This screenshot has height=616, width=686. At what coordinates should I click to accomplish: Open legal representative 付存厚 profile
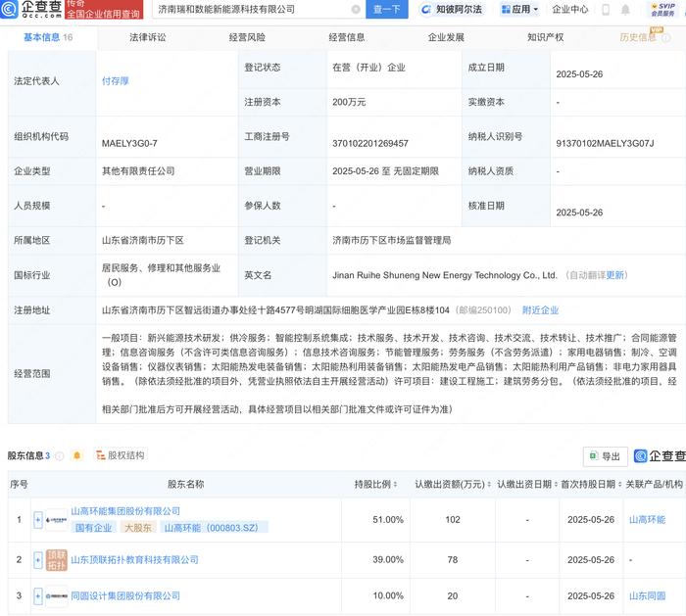click(x=115, y=81)
